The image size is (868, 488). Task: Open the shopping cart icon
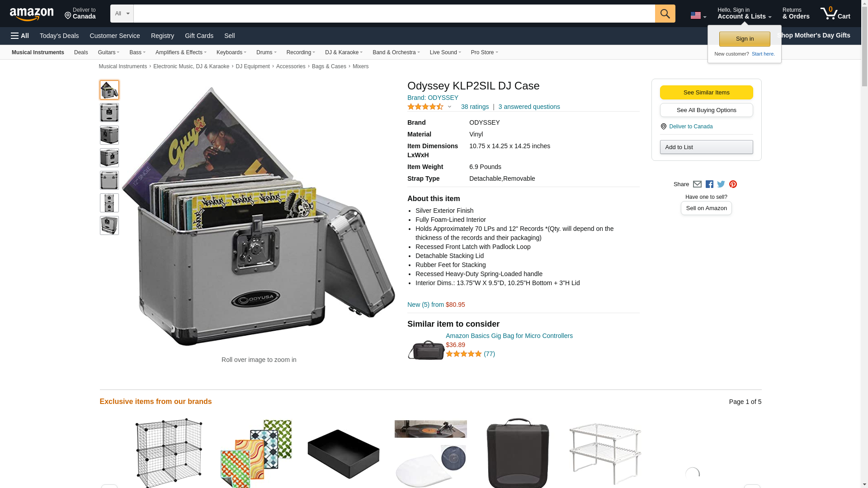click(x=835, y=13)
